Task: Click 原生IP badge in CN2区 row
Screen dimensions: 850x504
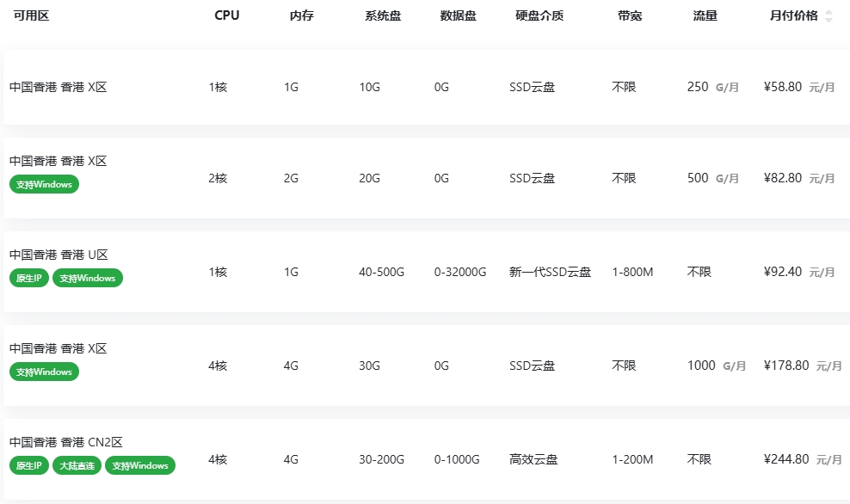Action: (28, 465)
